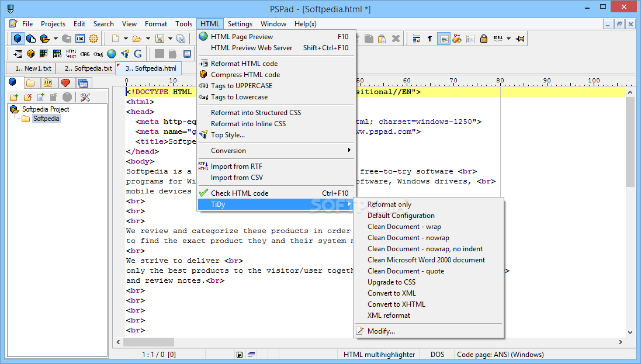Open dropdown arrow next to New File icon
641x364 pixels.
(x=126, y=39)
